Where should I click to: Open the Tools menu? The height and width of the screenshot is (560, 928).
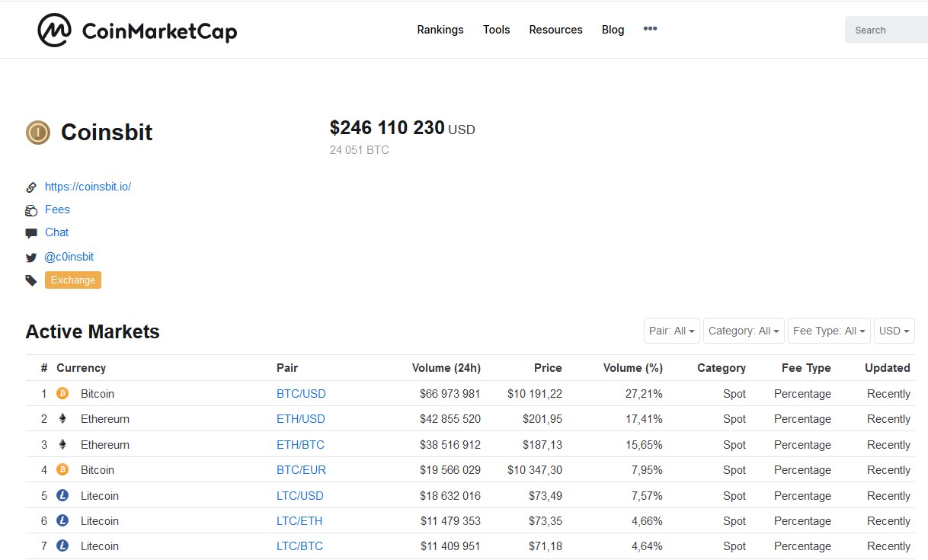(x=496, y=30)
